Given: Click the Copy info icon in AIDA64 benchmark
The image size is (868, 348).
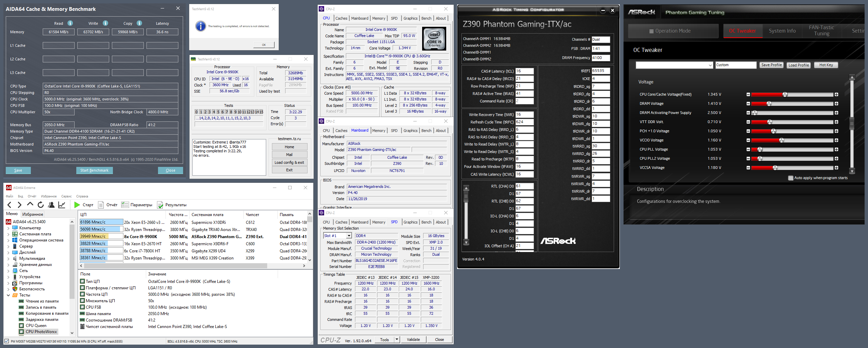Looking at the screenshot, I should click(x=139, y=23).
